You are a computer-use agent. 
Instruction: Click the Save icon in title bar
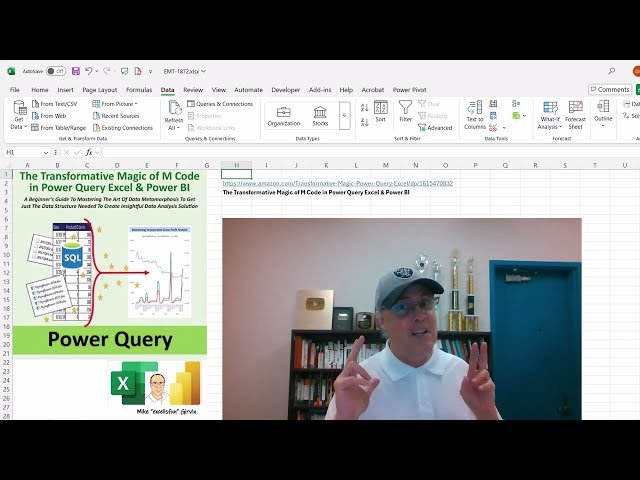tap(76, 71)
